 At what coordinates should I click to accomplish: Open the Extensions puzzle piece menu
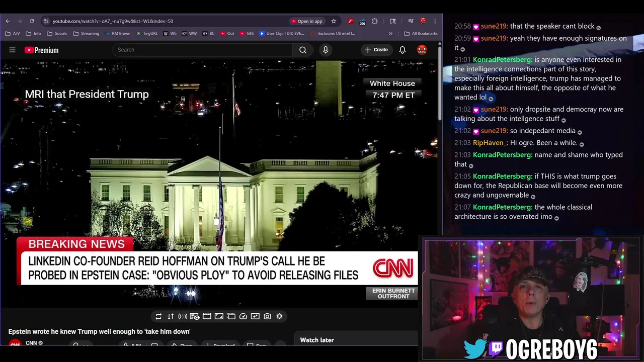(x=375, y=21)
